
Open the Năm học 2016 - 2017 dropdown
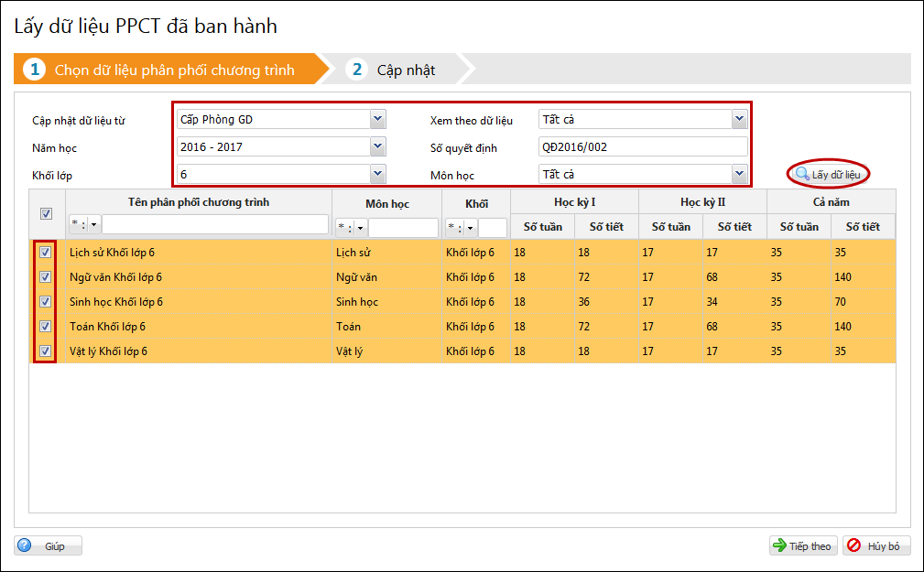pos(377,146)
